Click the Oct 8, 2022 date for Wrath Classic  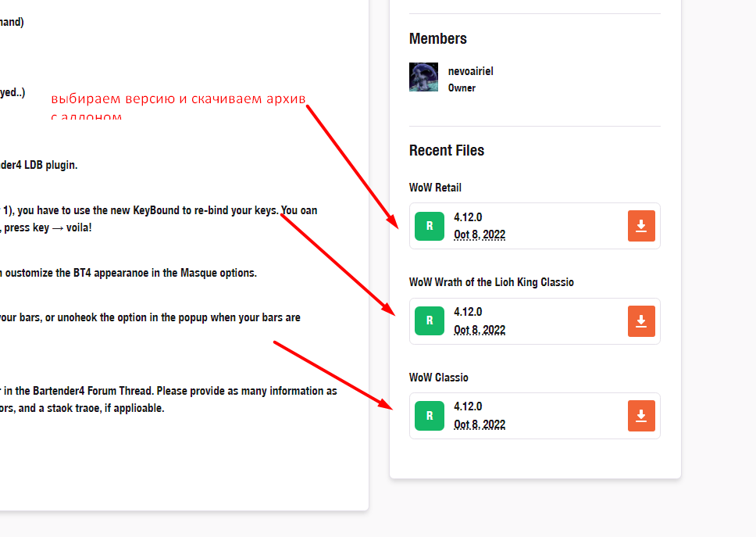tap(480, 330)
